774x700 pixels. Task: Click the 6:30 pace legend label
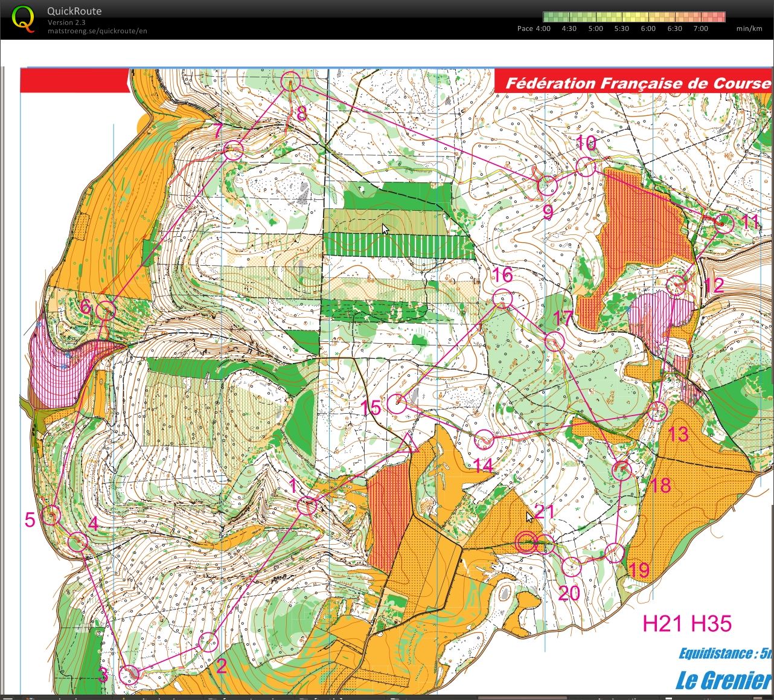(674, 28)
